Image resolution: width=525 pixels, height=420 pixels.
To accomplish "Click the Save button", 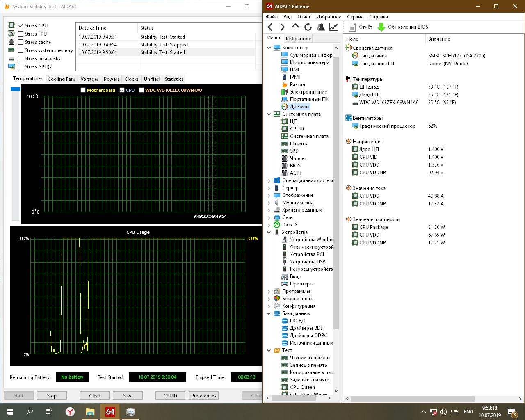I will (128, 396).
